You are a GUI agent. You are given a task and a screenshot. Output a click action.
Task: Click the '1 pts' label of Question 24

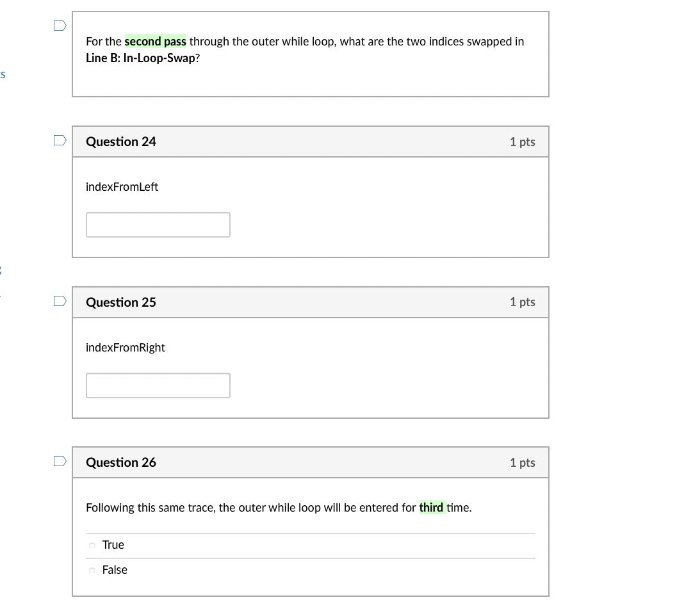pyautogui.click(x=523, y=142)
